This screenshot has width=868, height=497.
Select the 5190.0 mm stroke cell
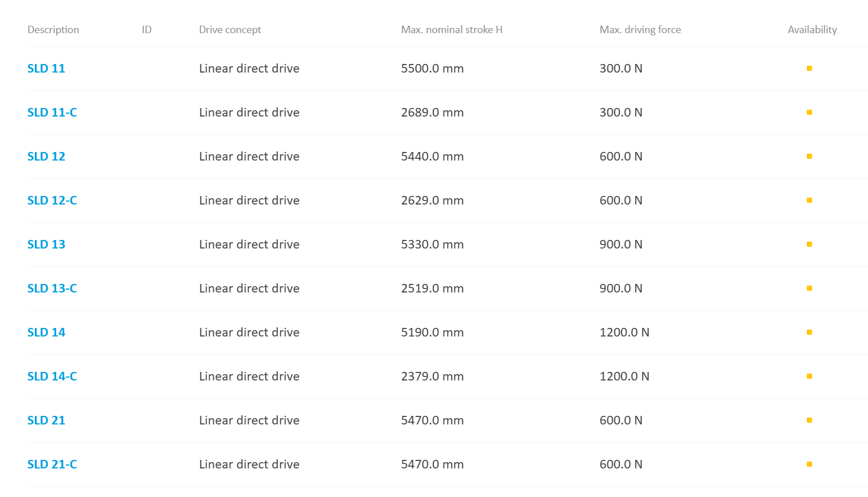pyautogui.click(x=432, y=332)
